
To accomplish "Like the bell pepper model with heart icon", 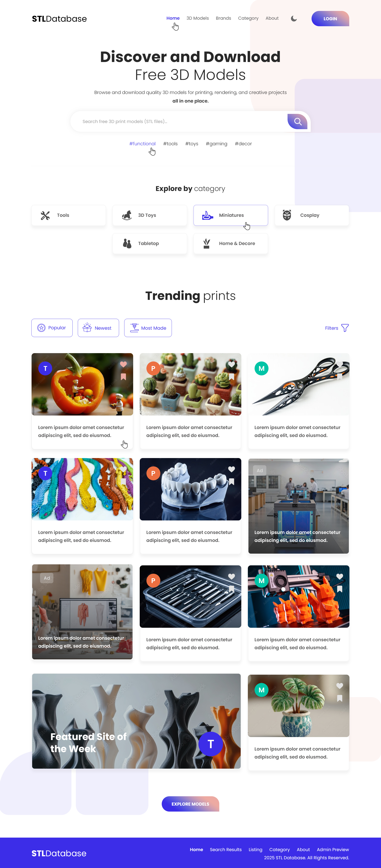I will (x=123, y=364).
